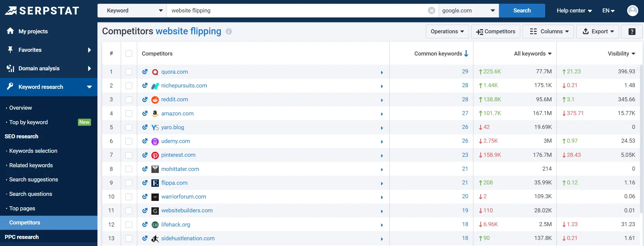
Task: Click the pinterest.com favicon
Action: click(x=155, y=155)
